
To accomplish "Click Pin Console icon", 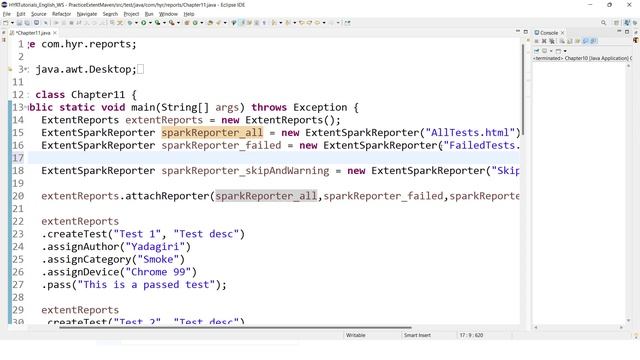I will click(x=537, y=51).
